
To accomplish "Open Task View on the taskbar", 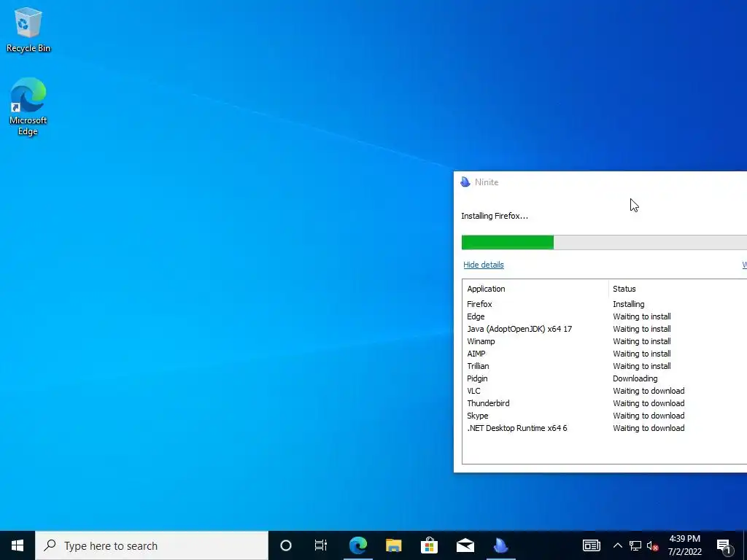I will [321, 545].
